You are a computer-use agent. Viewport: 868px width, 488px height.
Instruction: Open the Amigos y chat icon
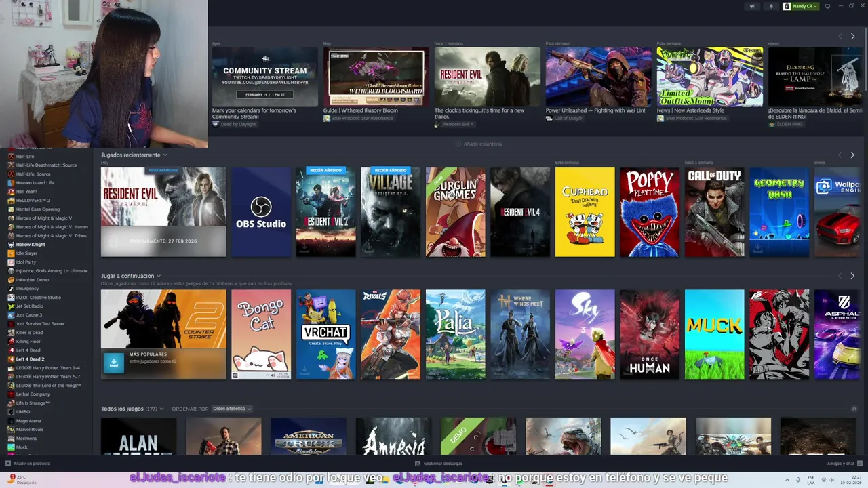[859, 464]
